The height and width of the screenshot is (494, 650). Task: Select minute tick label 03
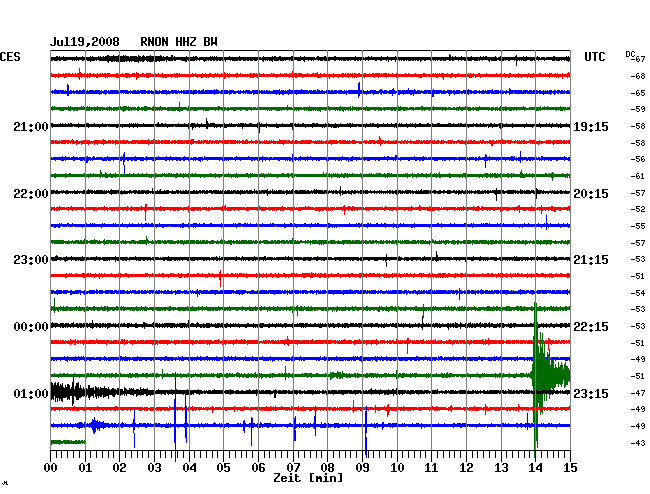[x=154, y=468]
